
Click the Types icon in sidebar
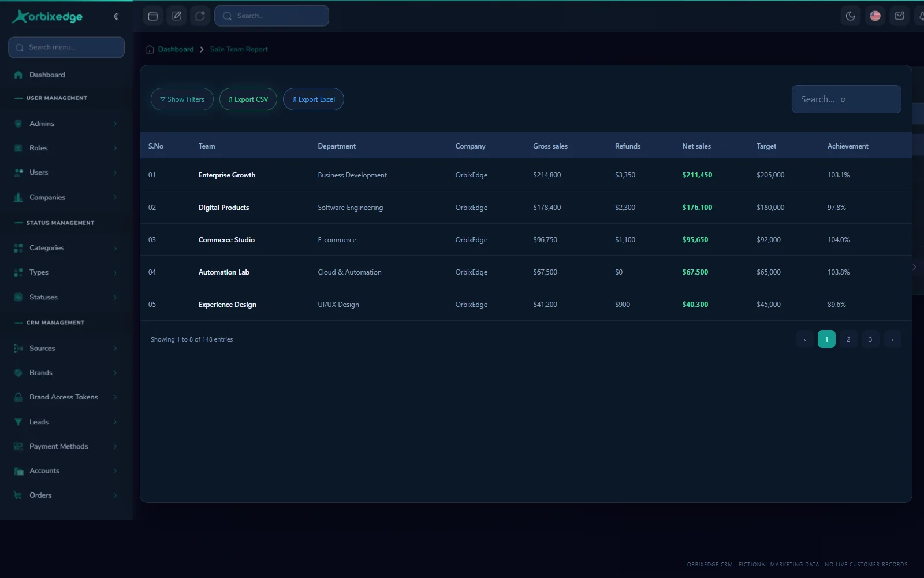pyautogui.click(x=18, y=272)
